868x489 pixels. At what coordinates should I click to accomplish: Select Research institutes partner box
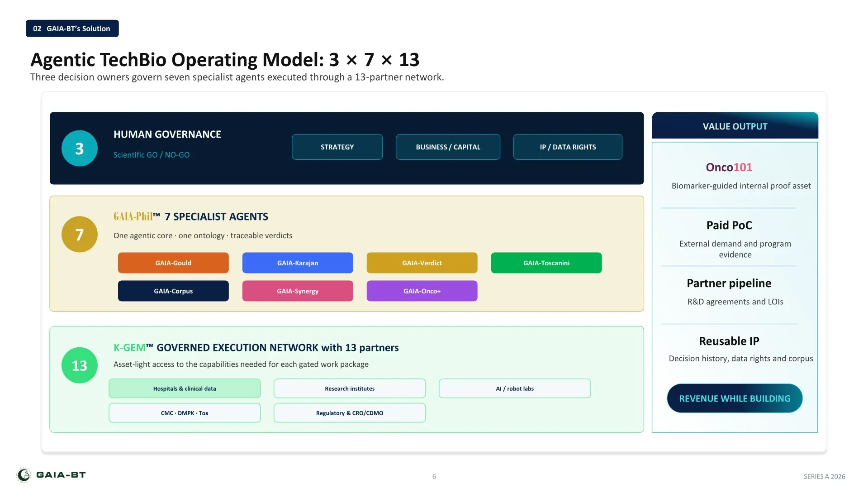(x=350, y=388)
